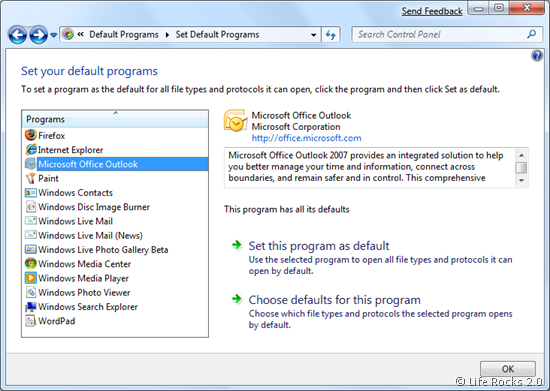Click the Windows Live Mail (News) icon
550x391 pixels.
[x=31, y=235]
